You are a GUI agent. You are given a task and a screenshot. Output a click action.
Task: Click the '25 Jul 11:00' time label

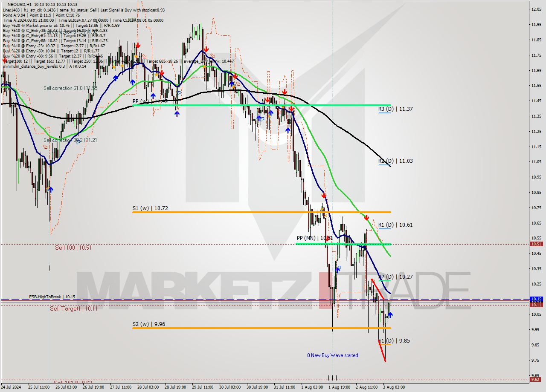coord(38,387)
